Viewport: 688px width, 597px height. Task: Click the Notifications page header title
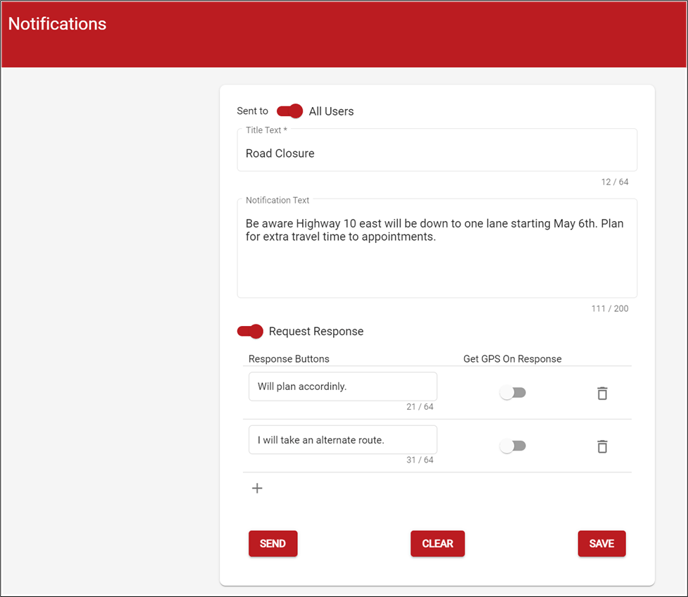click(57, 24)
